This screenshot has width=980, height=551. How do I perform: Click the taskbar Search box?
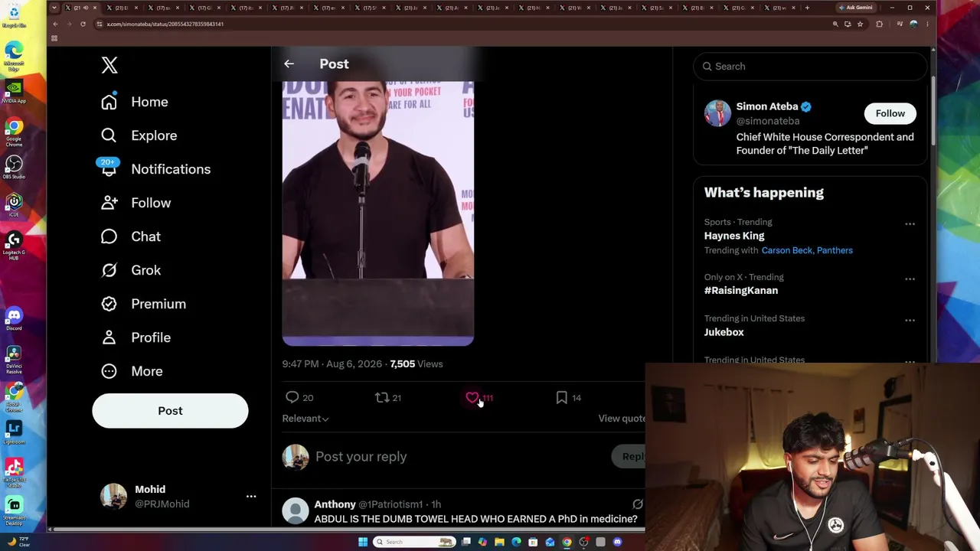click(x=413, y=542)
